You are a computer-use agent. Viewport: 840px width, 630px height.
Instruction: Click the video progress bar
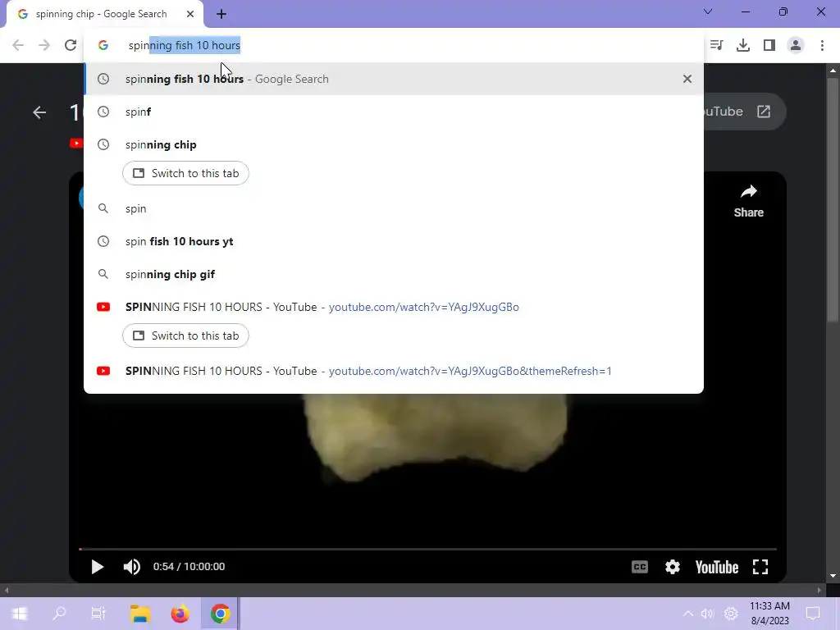427,549
